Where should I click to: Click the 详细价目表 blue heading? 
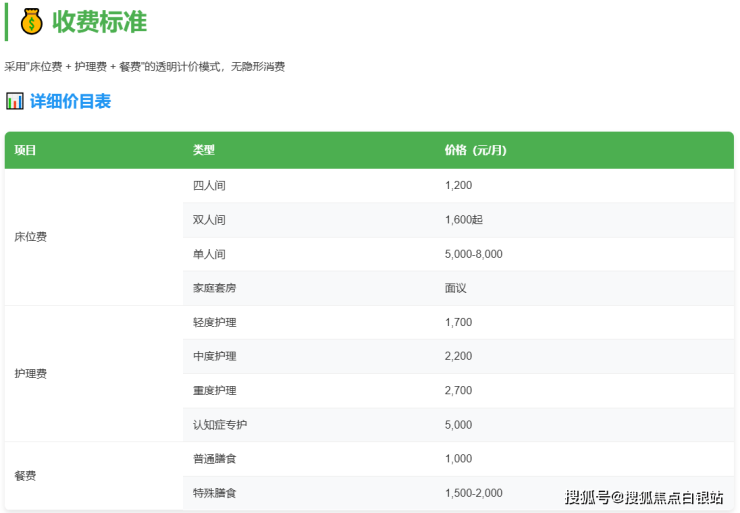pyautogui.click(x=70, y=101)
